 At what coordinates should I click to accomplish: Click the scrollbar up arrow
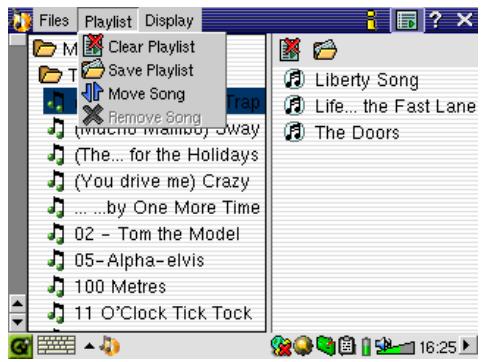pos(18,304)
